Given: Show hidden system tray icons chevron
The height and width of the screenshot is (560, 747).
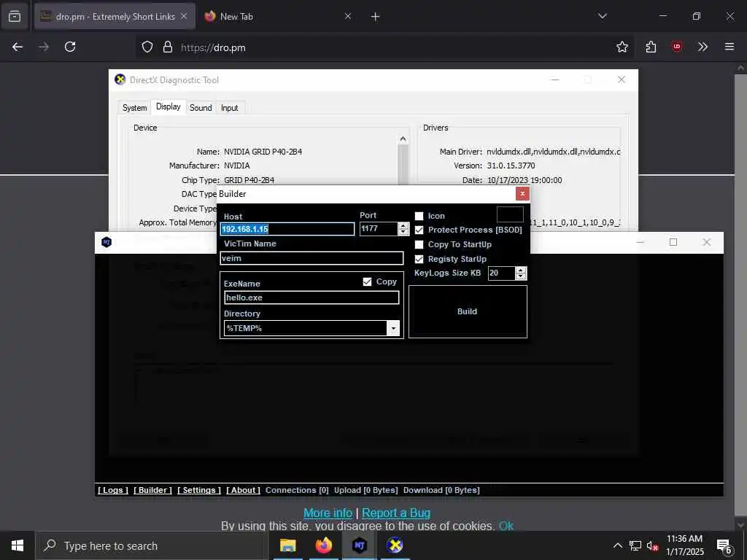Looking at the screenshot, I should coord(617,545).
